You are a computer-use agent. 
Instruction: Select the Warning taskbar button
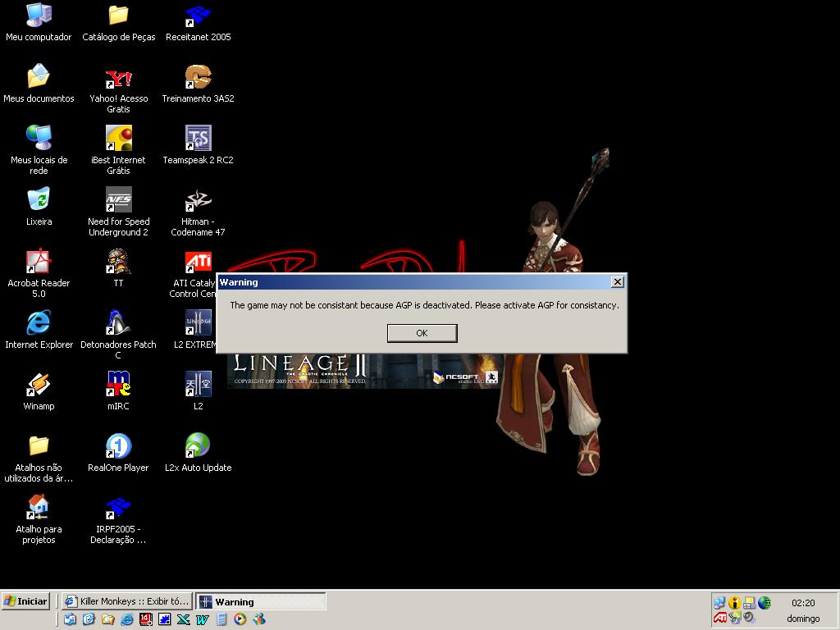pos(261,601)
